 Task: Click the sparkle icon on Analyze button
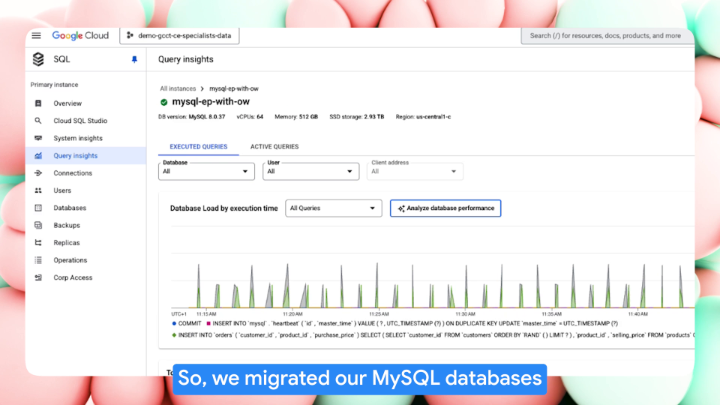click(x=401, y=208)
